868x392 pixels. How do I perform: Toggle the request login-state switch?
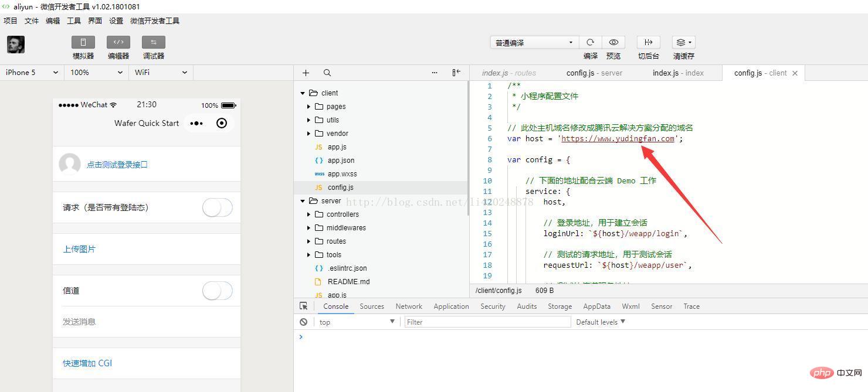click(x=218, y=207)
